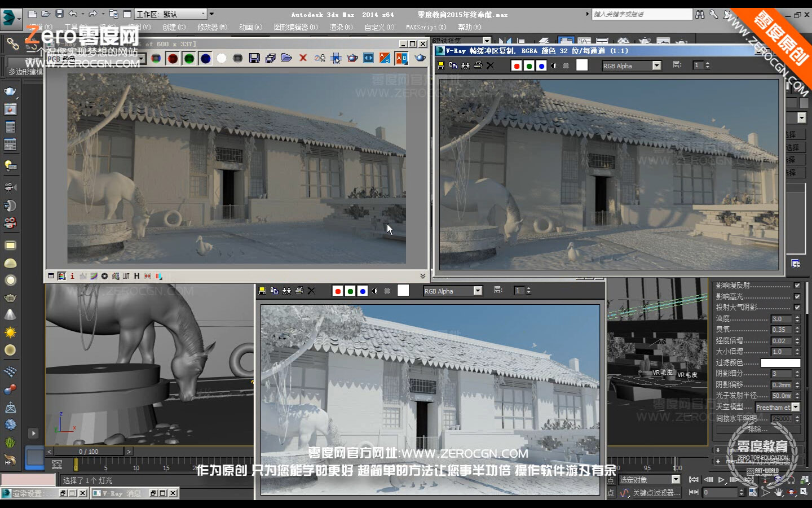The height and width of the screenshot is (508, 812).
Task: Click the white color swatch in top-right frame buffer
Action: click(x=582, y=65)
